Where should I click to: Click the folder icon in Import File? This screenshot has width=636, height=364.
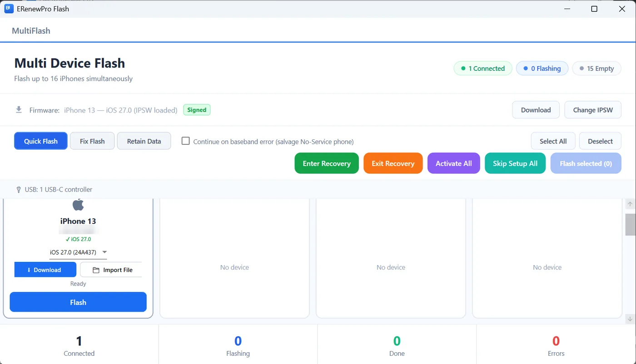(96, 270)
